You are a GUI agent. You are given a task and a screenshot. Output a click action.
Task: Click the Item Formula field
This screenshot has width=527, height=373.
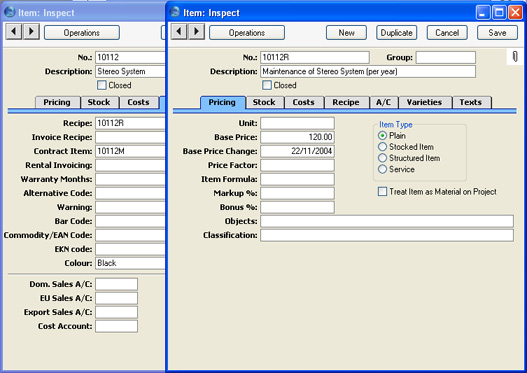tap(297, 179)
